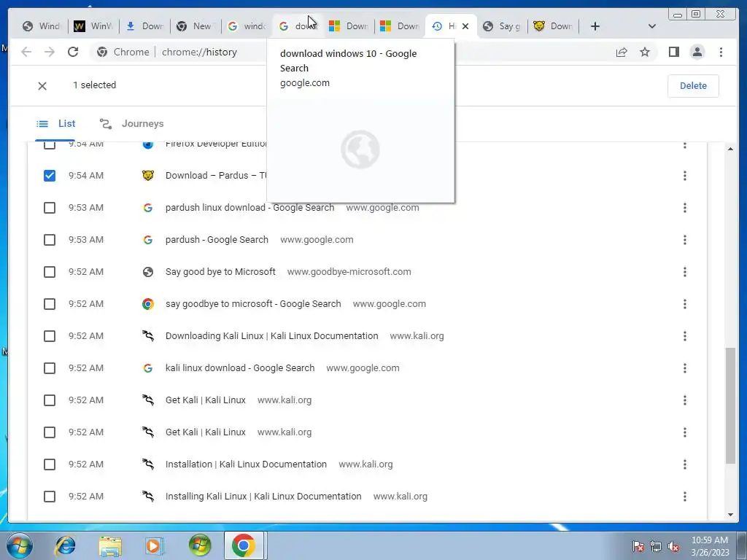
Task: Cancel selection with the X icon
Action: [x=42, y=86]
